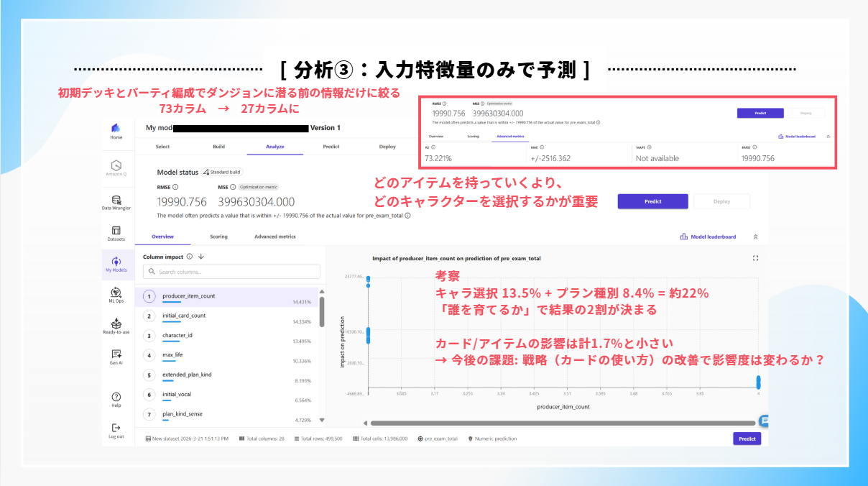Image resolution: width=868 pixels, height=486 pixels.
Task: Switch to the Select step tab
Action: 163,147
